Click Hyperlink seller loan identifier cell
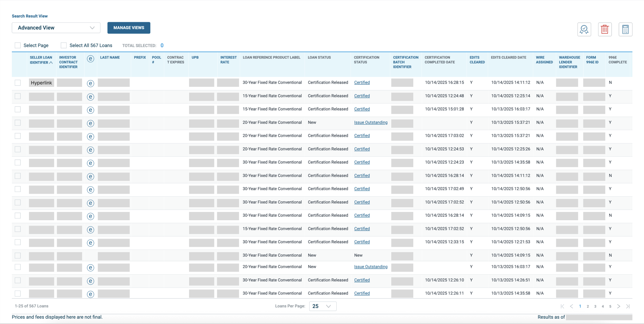Image resolution: width=644 pixels, height=324 pixels. (41, 83)
